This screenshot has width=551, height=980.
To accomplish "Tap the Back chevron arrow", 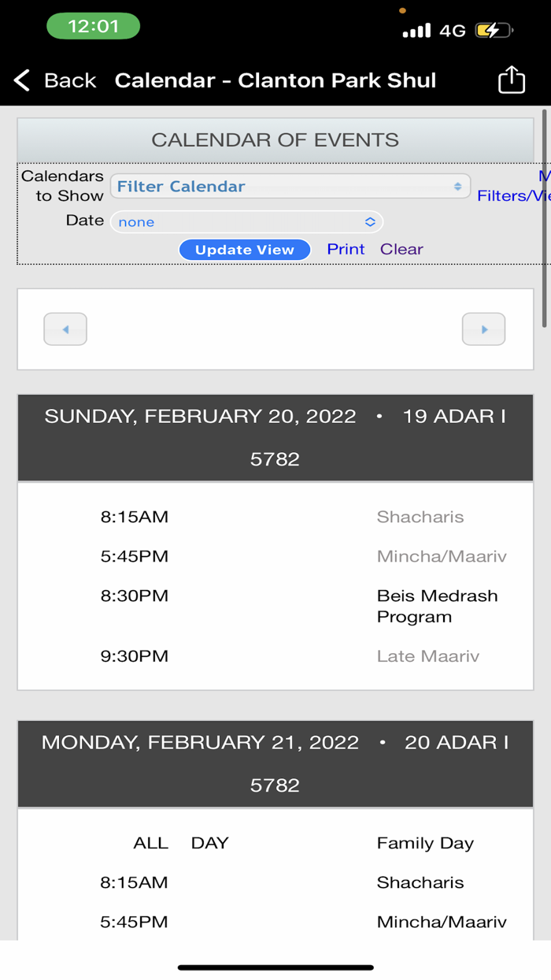I will (x=22, y=80).
